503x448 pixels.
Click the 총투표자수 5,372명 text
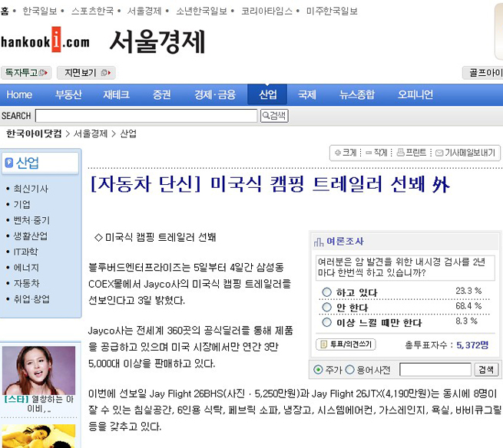point(446,344)
